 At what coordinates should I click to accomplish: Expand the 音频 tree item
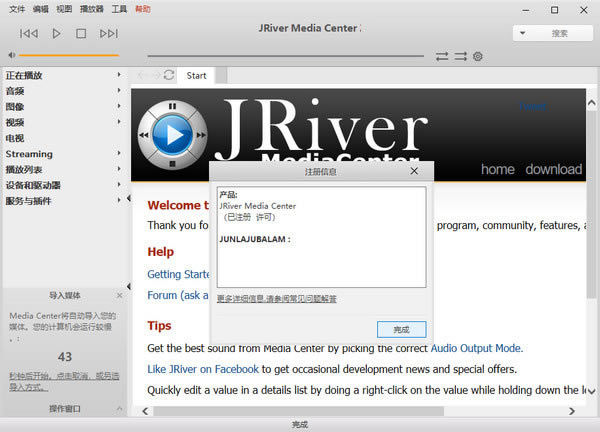(x=119, y=91)
